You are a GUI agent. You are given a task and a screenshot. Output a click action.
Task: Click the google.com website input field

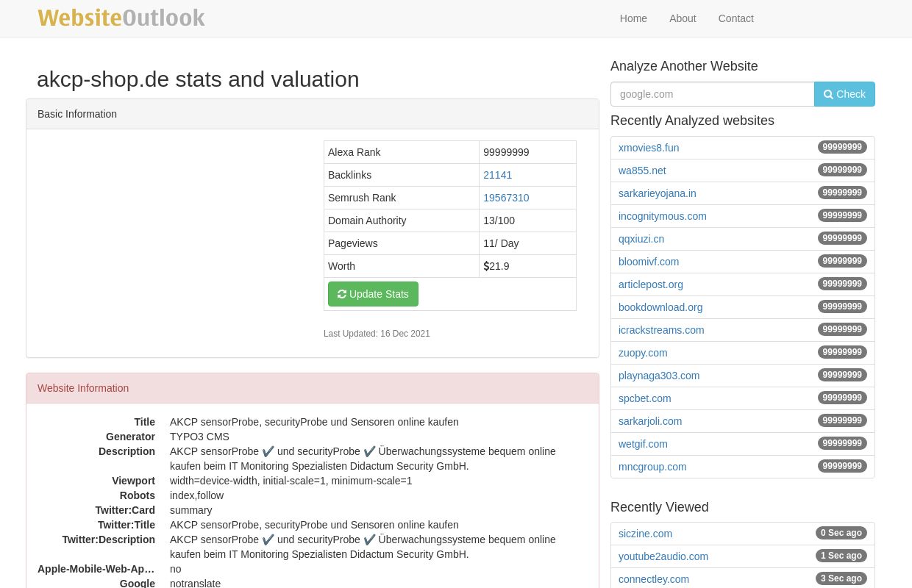[712, 94]
